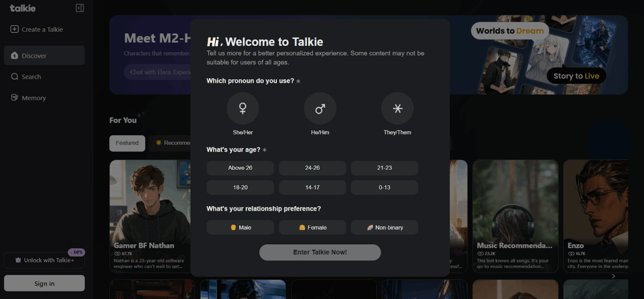Select the He/Him pronoun icon
The width and height of the screenshot is (644, 299).
(x=320, y=109)
